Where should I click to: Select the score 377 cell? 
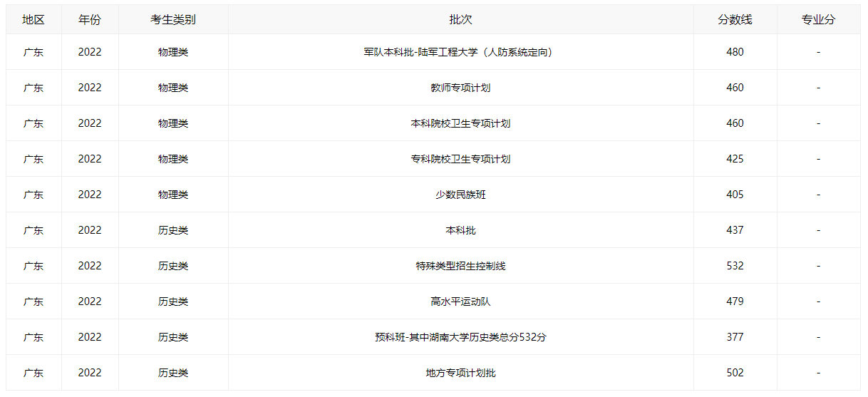point(735,337)
